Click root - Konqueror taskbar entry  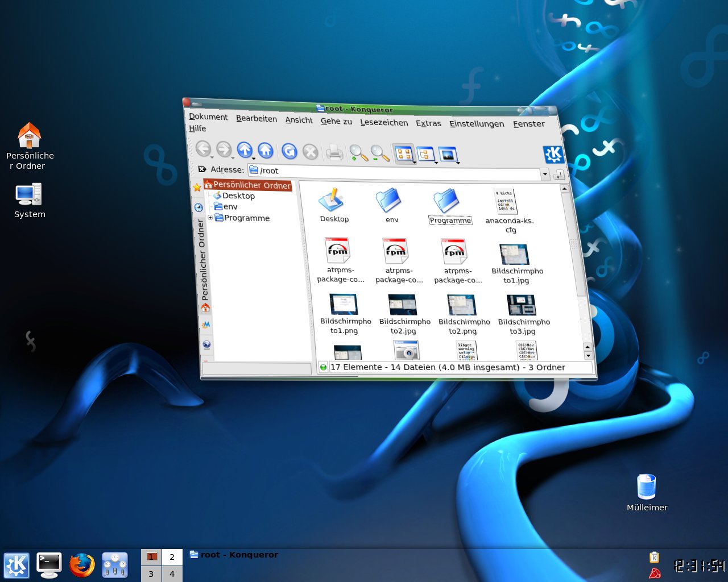tap(234, 555)
